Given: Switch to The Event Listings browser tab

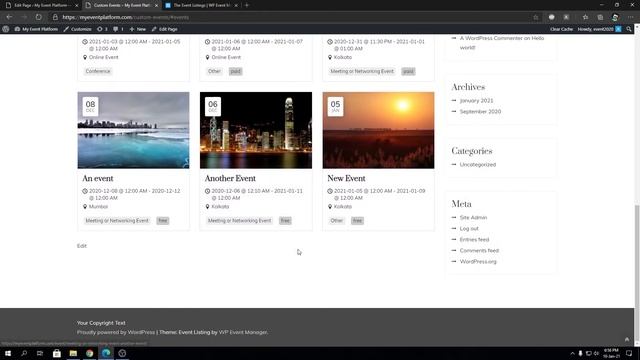Looking at the screenshot, I should (x=201, y=5).
